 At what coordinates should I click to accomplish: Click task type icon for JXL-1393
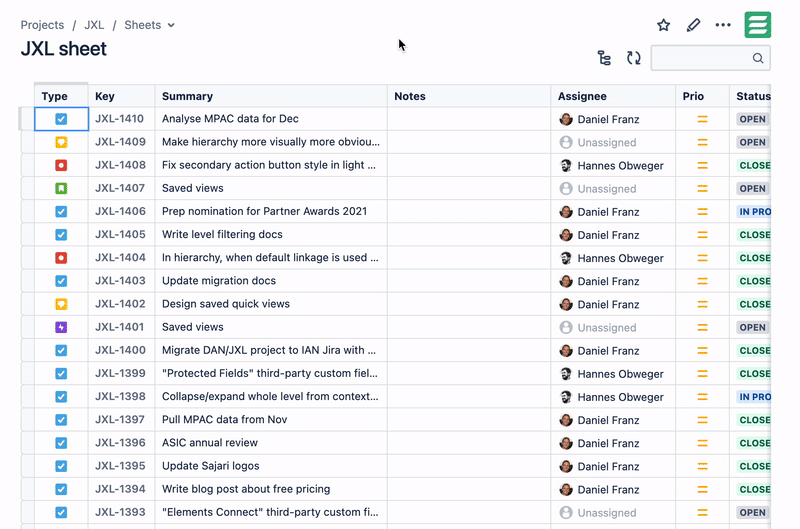[61, 512]
